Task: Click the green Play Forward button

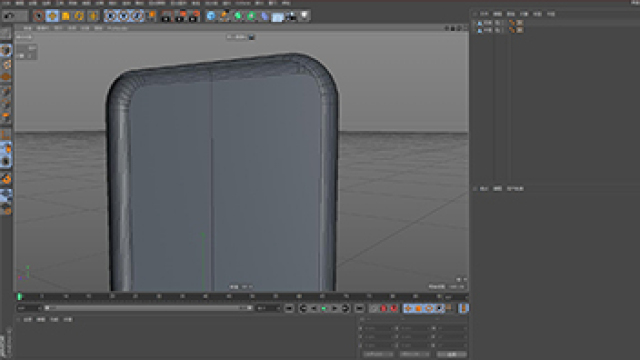Action: (324, 308)
